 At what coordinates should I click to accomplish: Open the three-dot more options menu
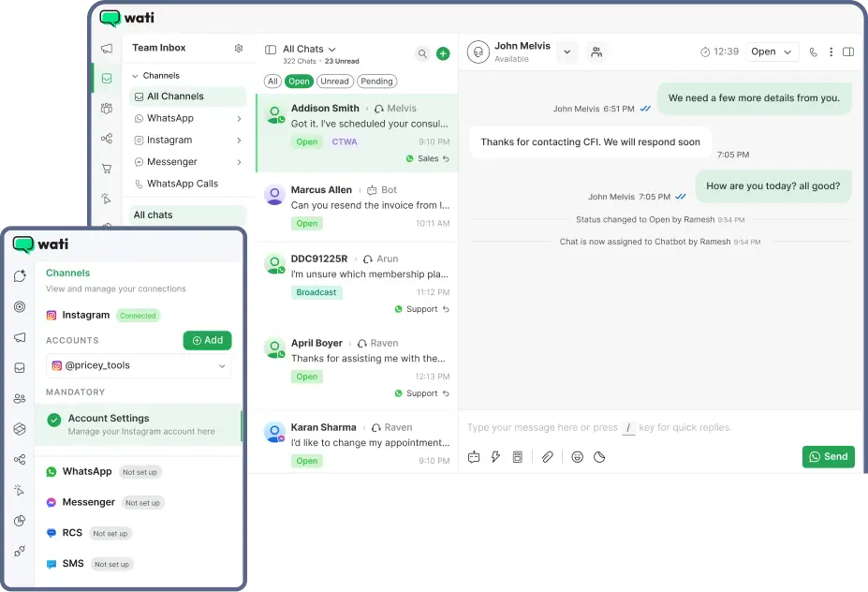[x=831, y=52]
